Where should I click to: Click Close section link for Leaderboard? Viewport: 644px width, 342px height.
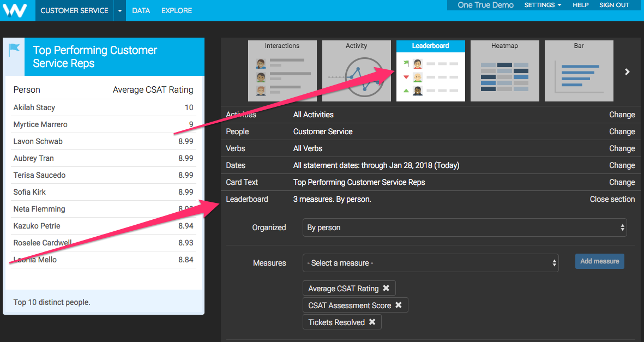612,199
